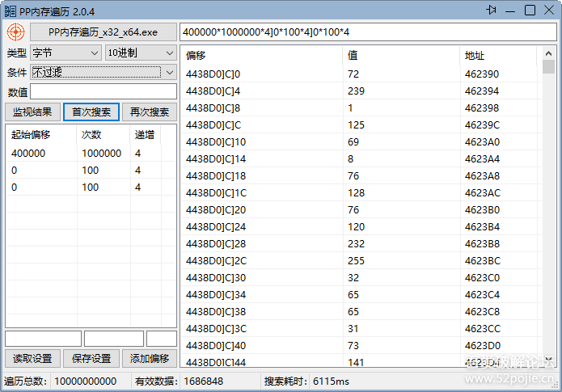Click the results list scrollbar thumb
This screenshot has width=562, height=392.
548,66
